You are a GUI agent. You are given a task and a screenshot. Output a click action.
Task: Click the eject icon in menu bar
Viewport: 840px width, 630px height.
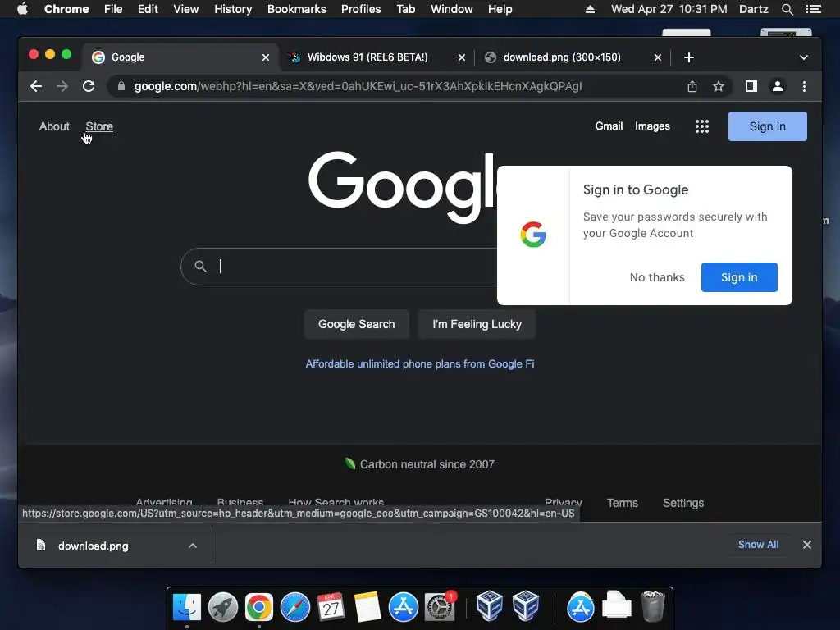tap(590, 9)
